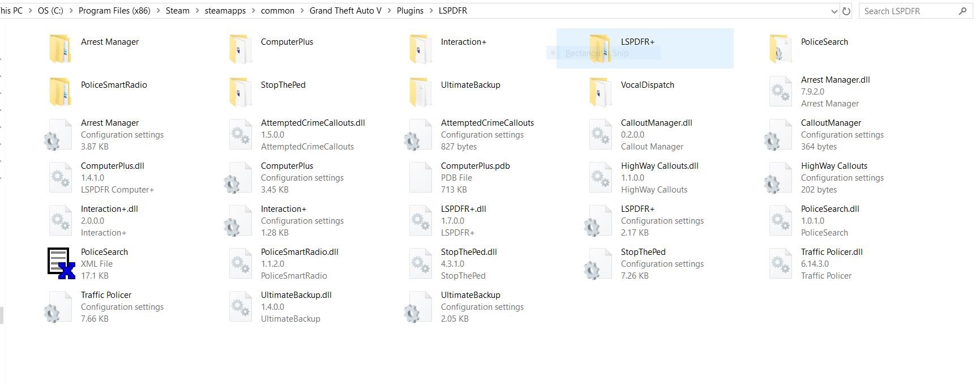Select the ComputerPlus.dll file icon
The width and height of the screenshot is (980, 384).
pyautogui.click(x=60, y=177)
